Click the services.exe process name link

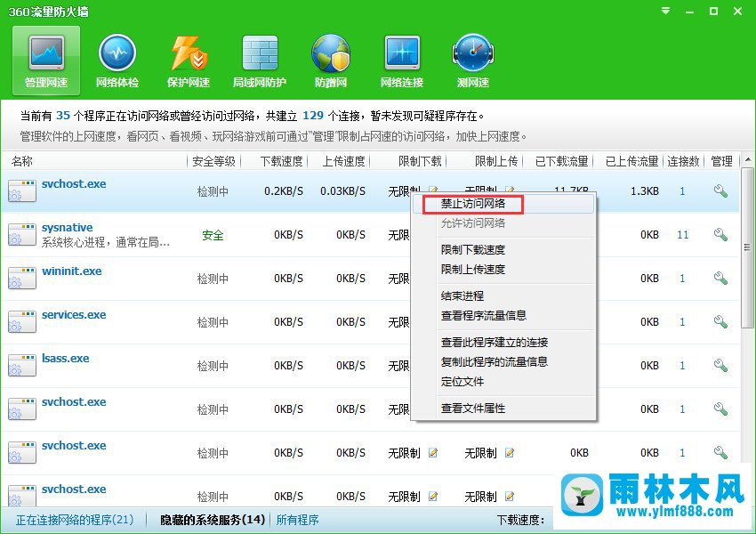click(74, 314)
